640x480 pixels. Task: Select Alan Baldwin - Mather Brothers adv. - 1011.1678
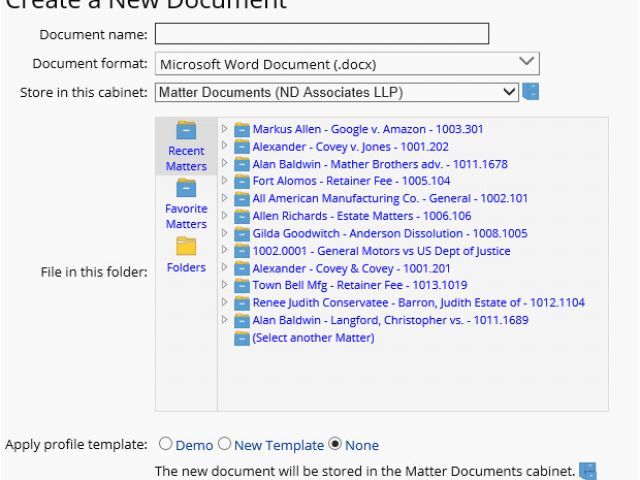tap(380, 164)
